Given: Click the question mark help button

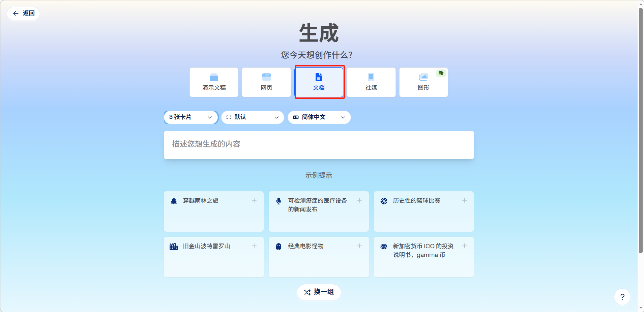Looking at the screenshot, I should click(x=622, y=297).
